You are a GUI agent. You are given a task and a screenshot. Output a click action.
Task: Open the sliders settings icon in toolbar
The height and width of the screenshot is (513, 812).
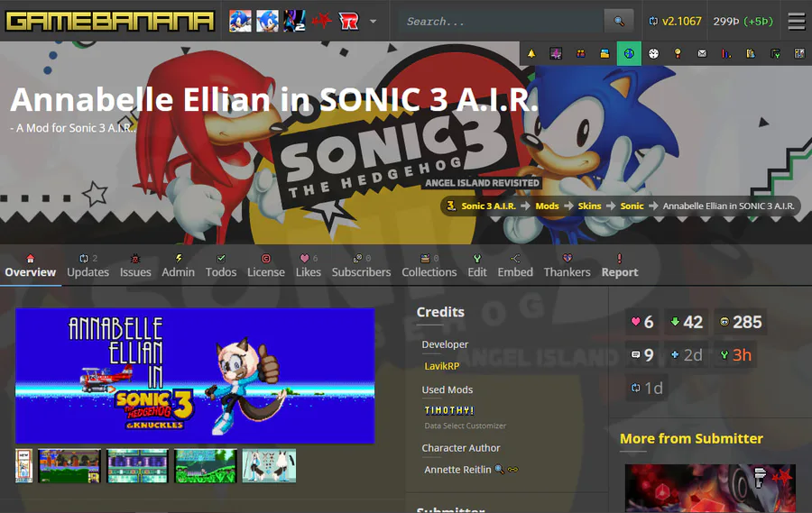(x=799, y=54)
